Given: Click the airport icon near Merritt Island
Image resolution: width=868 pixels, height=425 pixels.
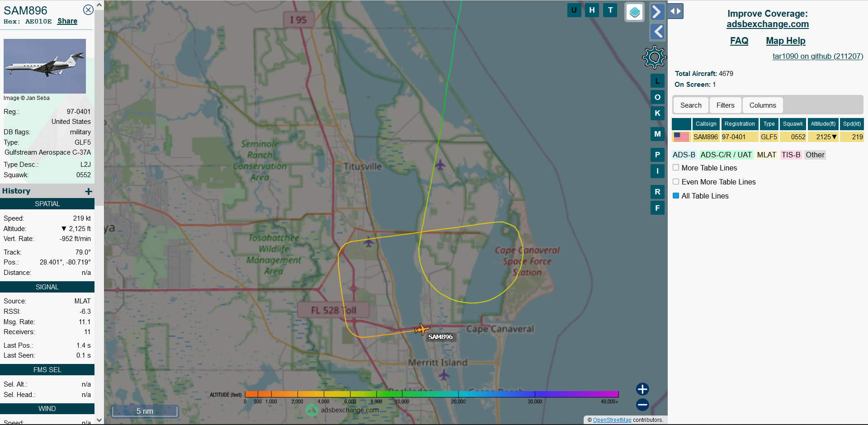Looking at the screenshot, I should (x=444, y=375).
